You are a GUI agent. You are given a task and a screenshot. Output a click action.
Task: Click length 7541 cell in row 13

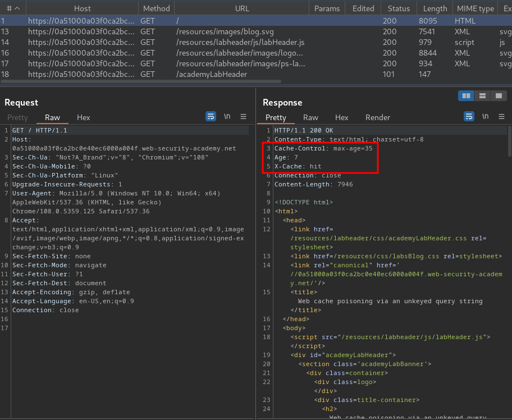coord(427,31)
